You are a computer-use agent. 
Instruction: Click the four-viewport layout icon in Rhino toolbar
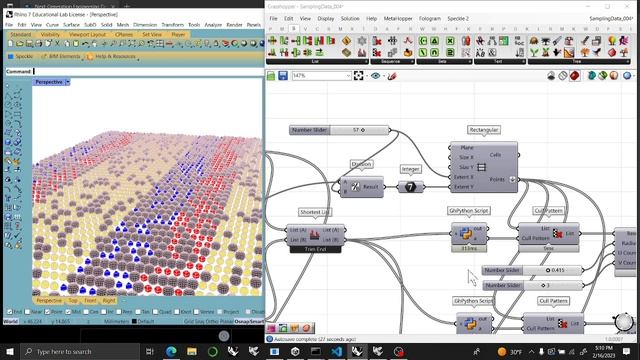click(x=159, y=43)
